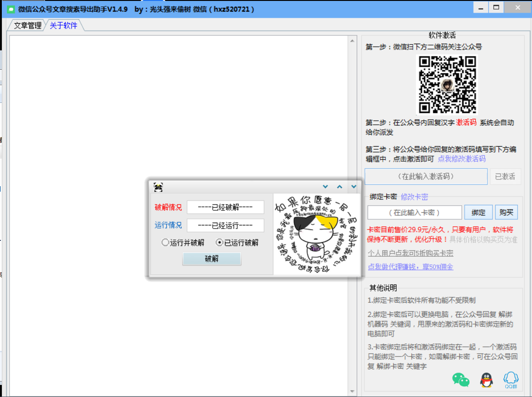This screenshot has height=397, width=532.
Task: Join the QQ群 group icon
Action: 511,380
